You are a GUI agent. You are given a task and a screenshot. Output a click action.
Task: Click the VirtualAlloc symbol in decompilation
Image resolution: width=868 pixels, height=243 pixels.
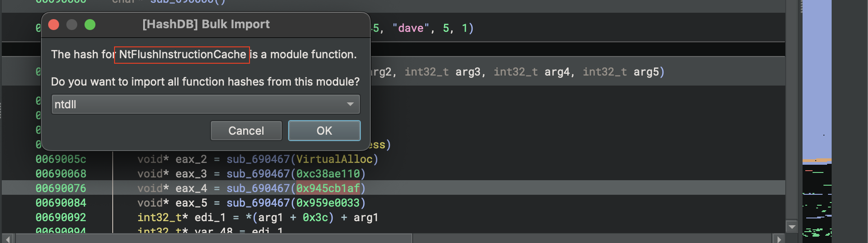point(334,159)
